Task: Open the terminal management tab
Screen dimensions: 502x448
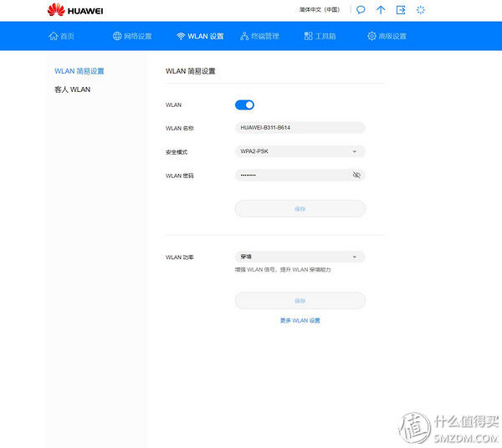Action: click(x=259, y=36)
